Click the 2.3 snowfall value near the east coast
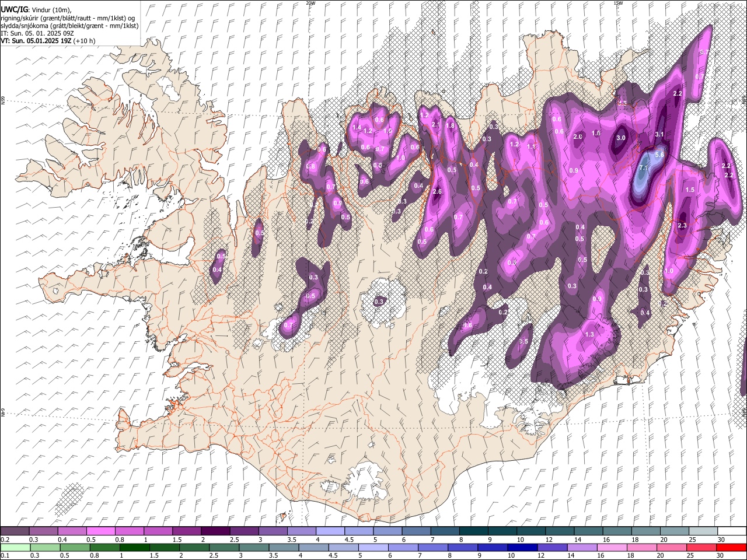Screen dimensions: 747x560 682,225
